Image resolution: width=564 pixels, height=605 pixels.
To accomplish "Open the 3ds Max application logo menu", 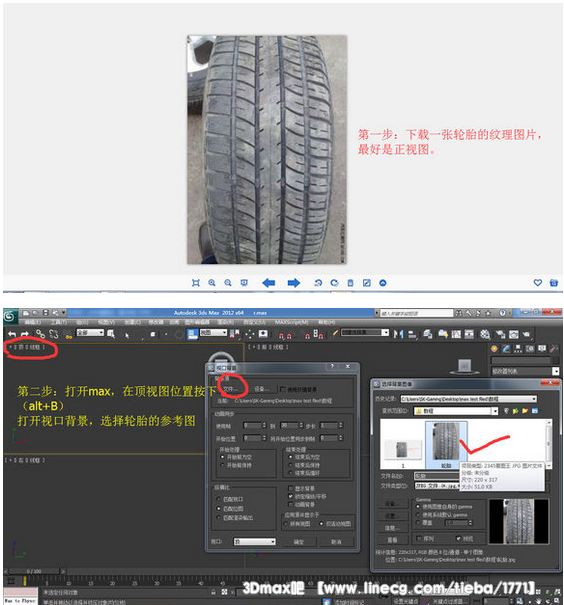I will (10, 316).
